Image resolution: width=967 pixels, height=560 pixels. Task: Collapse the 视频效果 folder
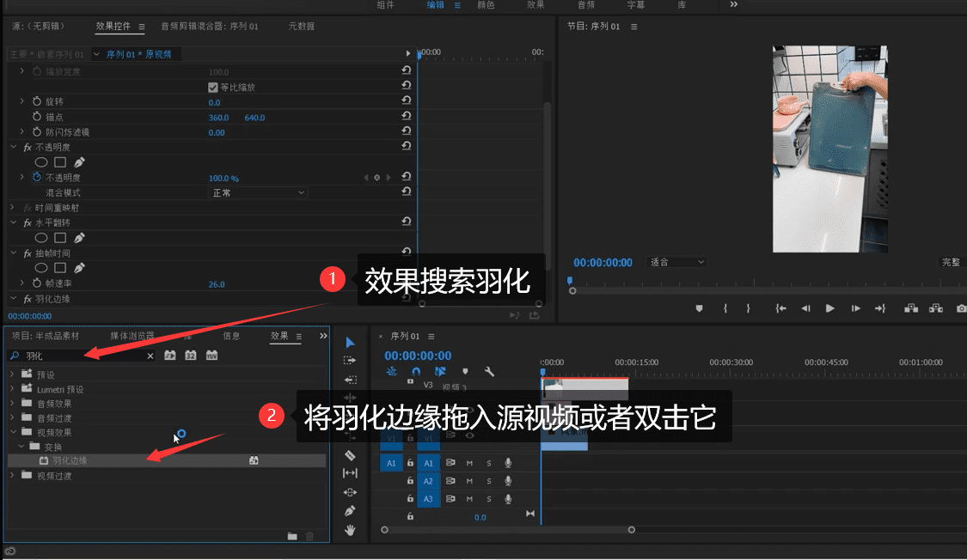coord(12,432)
